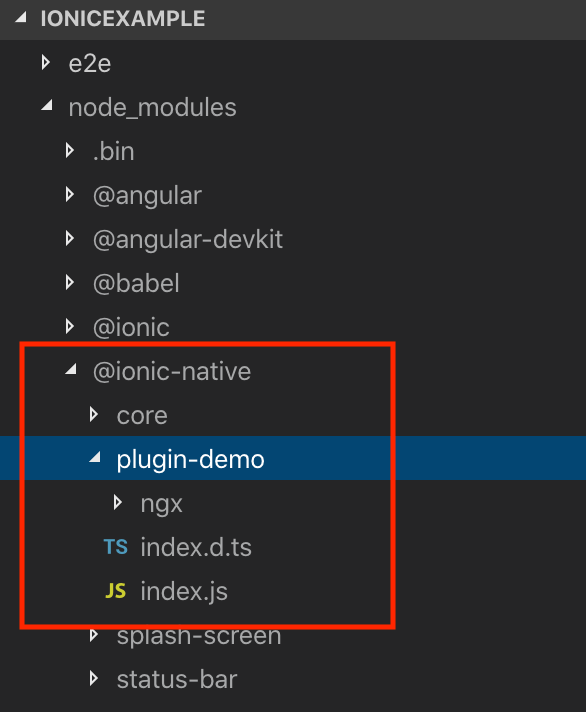Viewport: 586px width, 712px height.
Task: Expand the @angular-devkit folder arrow
Action: 69,238
